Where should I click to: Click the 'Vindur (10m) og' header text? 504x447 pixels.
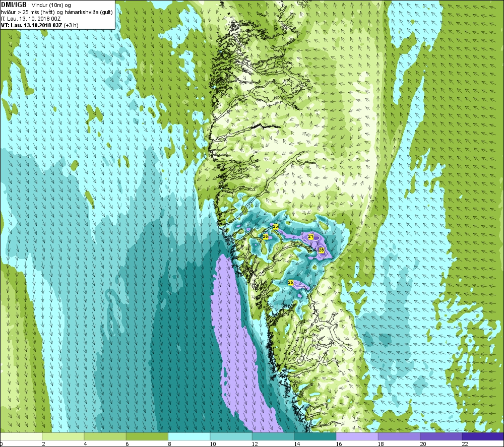[x=52, y=5]
